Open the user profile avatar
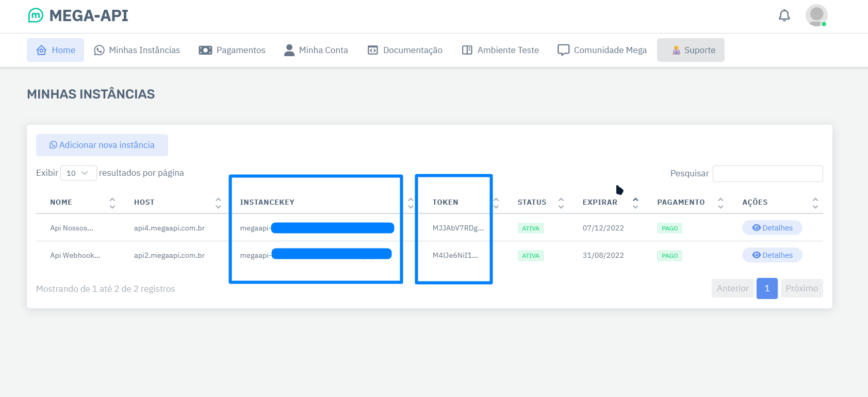 [816, 15]
